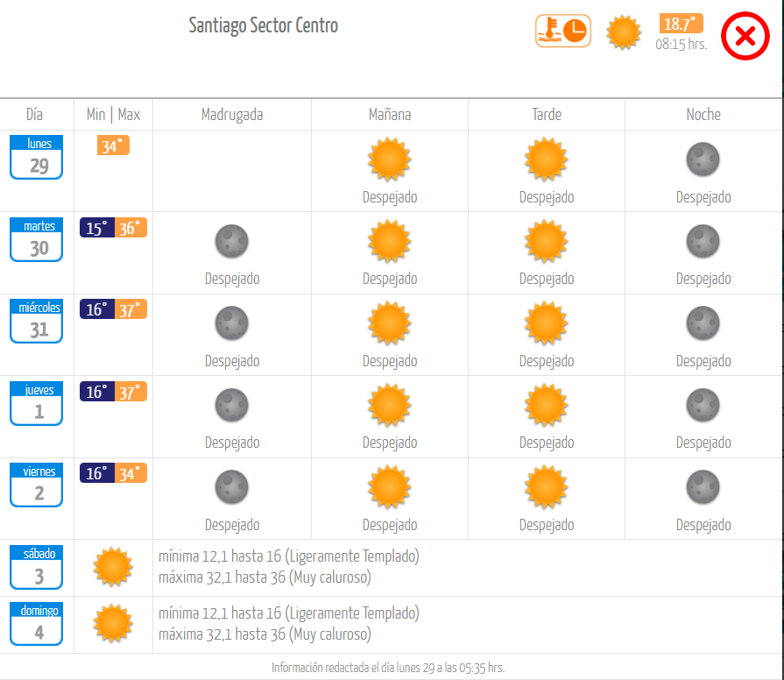The width and height of the screenshot is (784, 680).
Task: Click the lunes 34° maximum temperature badge
Action: (x=113, y=145)
